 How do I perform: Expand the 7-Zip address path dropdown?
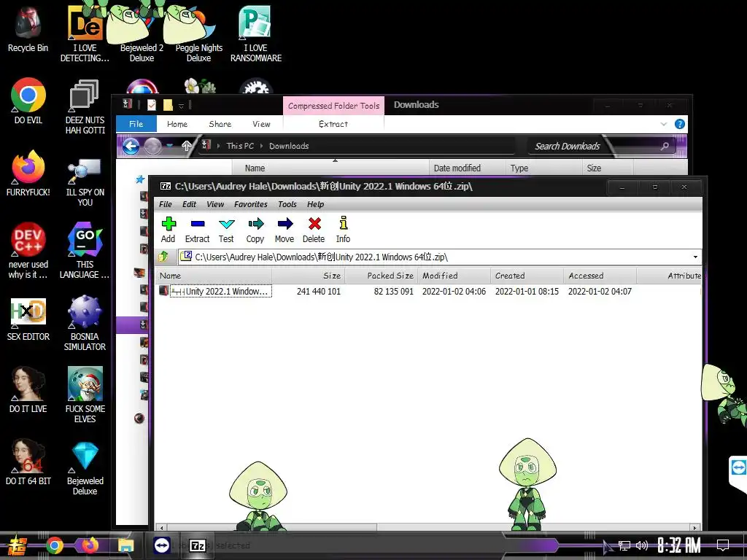[x=695, y=257]
